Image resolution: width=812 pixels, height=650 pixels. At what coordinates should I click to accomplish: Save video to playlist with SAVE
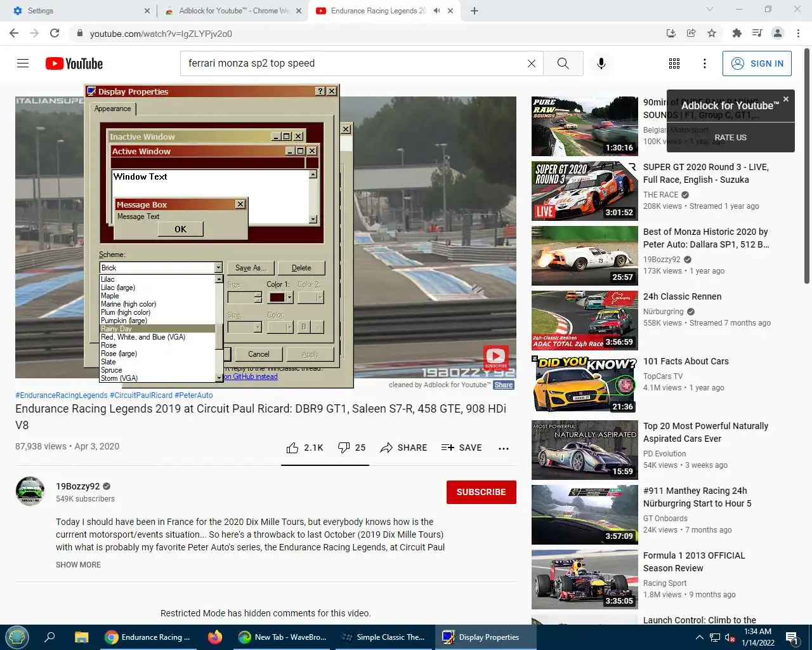tap(462, 448)
